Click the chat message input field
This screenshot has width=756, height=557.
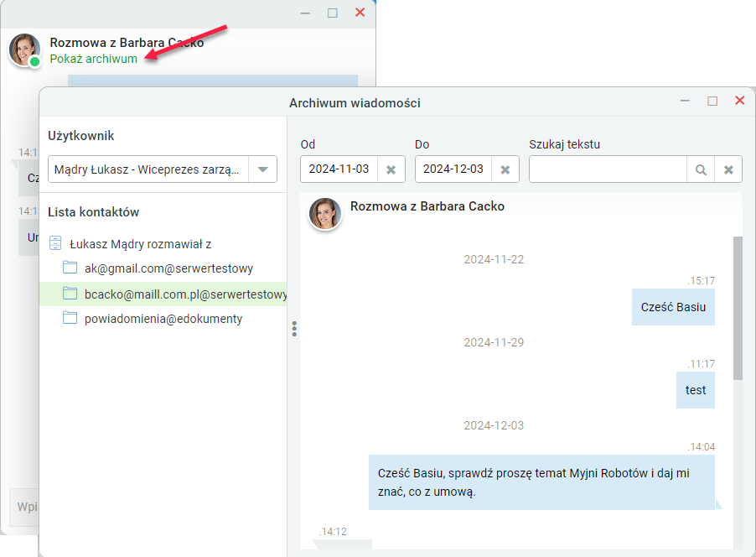pyautogui.click(x=24, y=507)
